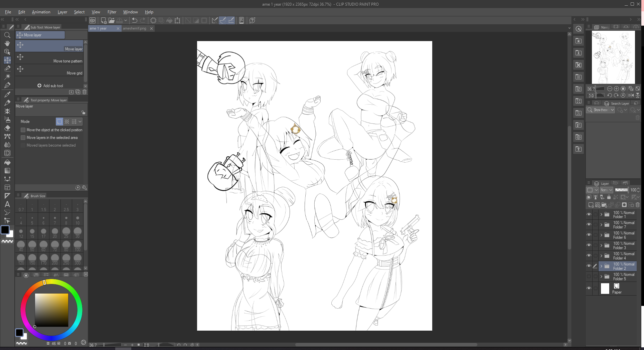Select the Text tool
644x350 pixels.
pyautogui.click(x=7, y=204)
